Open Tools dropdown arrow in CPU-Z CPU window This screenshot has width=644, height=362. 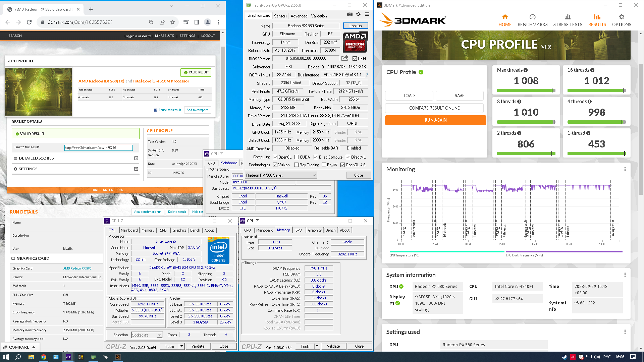point(181,346)
